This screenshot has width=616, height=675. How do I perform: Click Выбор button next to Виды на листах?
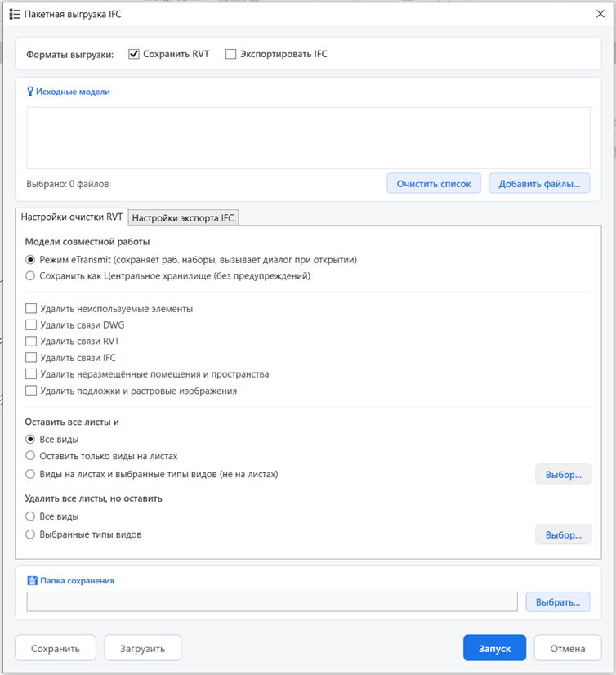click(x=564, y=475)
